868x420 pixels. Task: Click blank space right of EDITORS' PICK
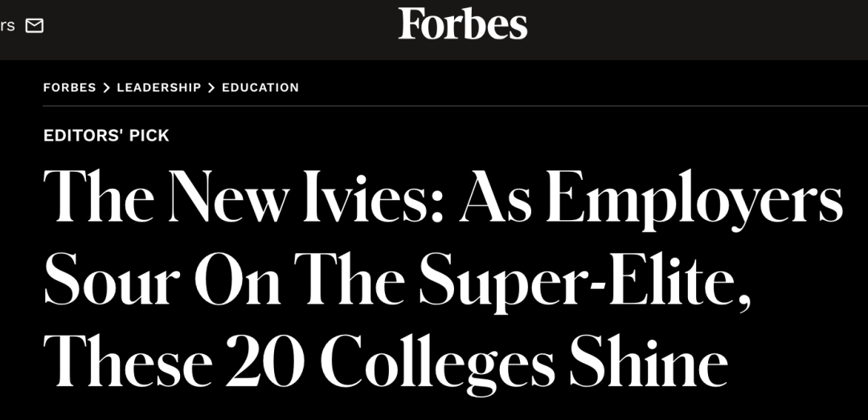coord(515,136)
